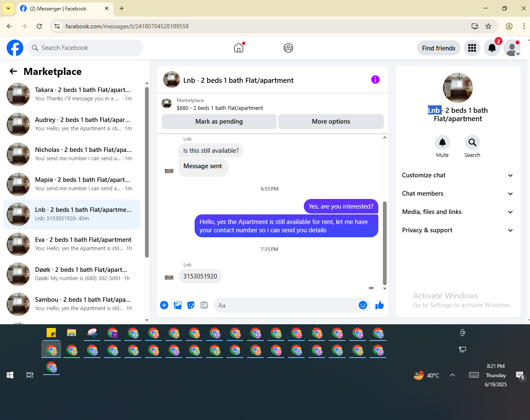Open Chrome three-dot menu
This screenshot has height=420, width=530.
(524, 26)
